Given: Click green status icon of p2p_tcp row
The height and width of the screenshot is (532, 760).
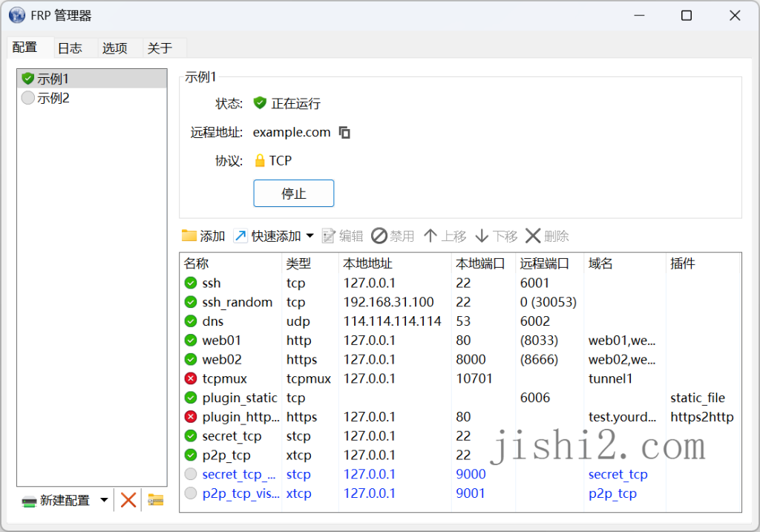Looking at the screenshot, I should click(x=191, y=455).
